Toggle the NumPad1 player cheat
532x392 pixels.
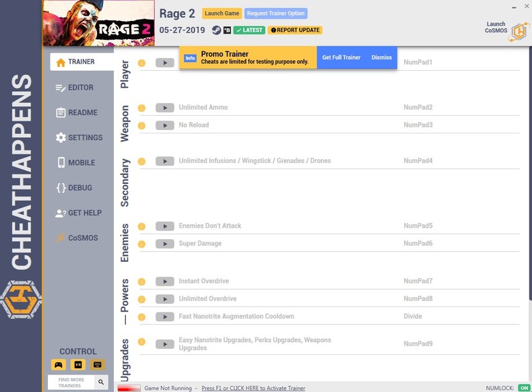165,63
